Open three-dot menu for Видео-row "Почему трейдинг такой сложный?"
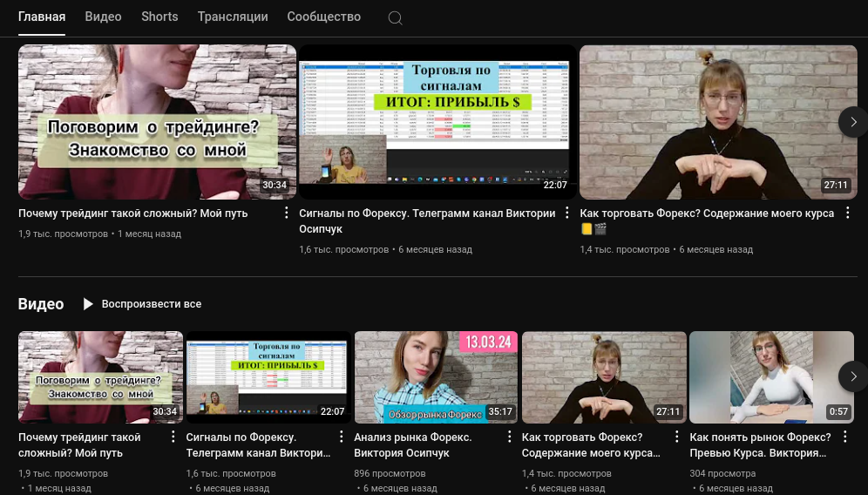This screenshot has width=868, height=495. [x=173, y=437]
